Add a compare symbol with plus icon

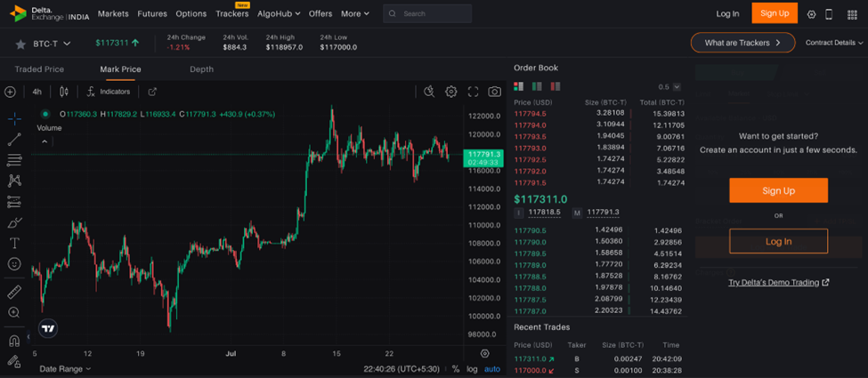[10, 92]
